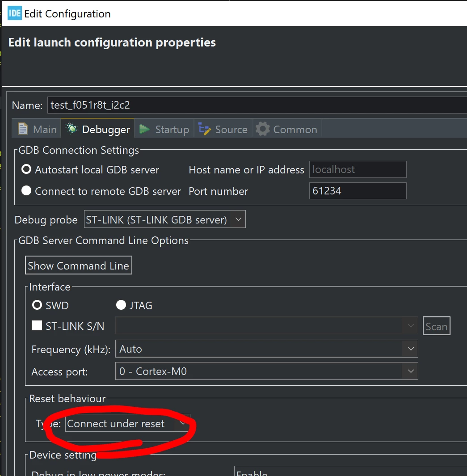Viewport: 467px width, 476px height.
Task: Expand the ST-LINK serial number combo box
Action: click(x=267, y=326)
